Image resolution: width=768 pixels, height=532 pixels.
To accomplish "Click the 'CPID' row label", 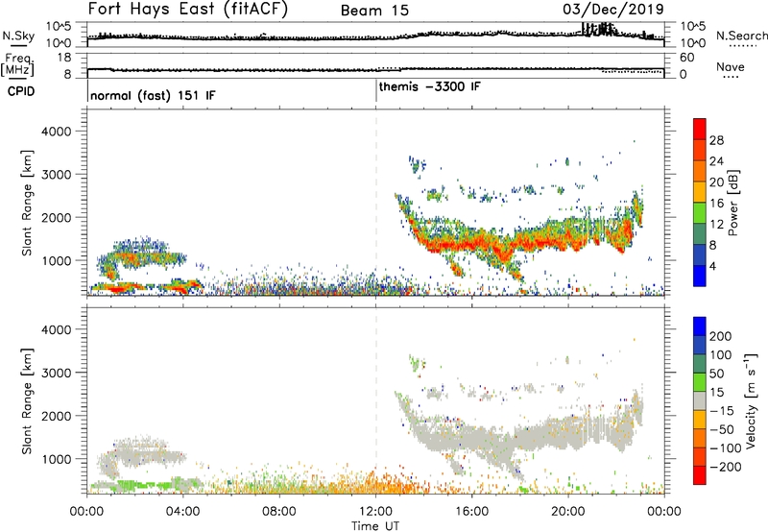I will pyautogui.click(x=21, y=91).
